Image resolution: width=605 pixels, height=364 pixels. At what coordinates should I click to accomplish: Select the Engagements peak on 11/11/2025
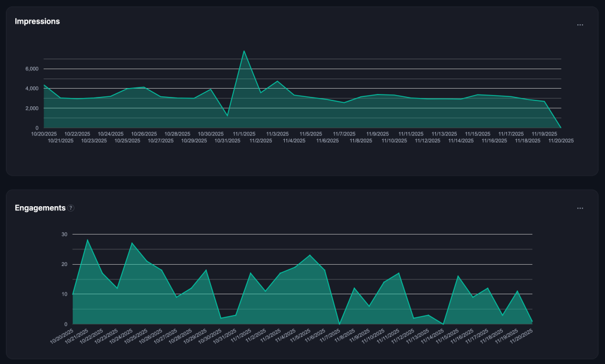pos(399,273)
